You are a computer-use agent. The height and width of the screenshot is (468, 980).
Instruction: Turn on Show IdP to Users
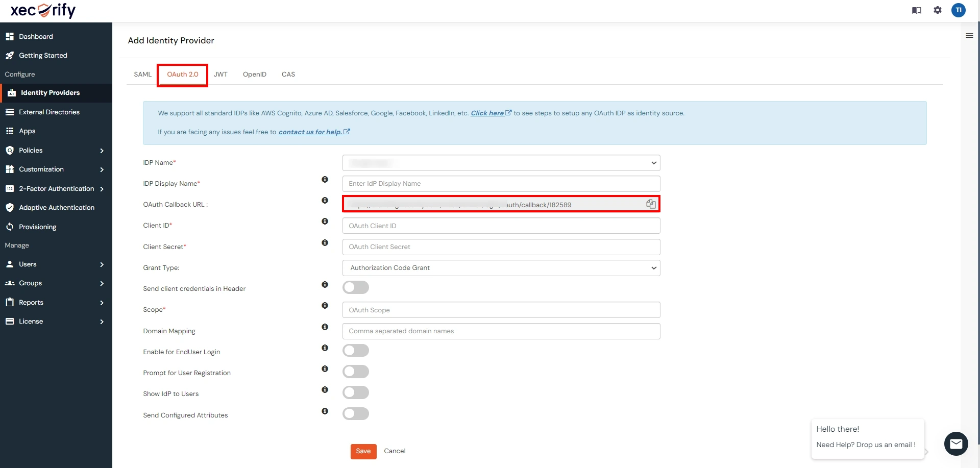pyautogui.click(x=356, y=392)
